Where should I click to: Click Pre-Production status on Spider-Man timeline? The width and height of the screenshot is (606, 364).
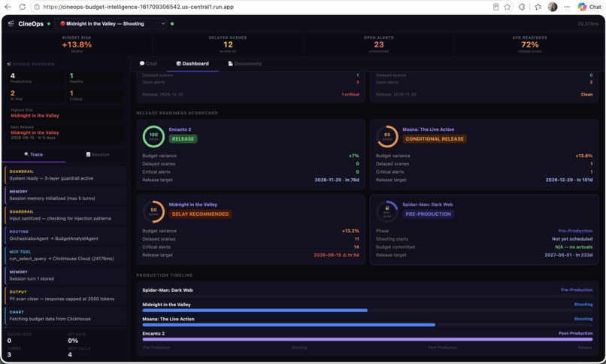coord(577,290)
